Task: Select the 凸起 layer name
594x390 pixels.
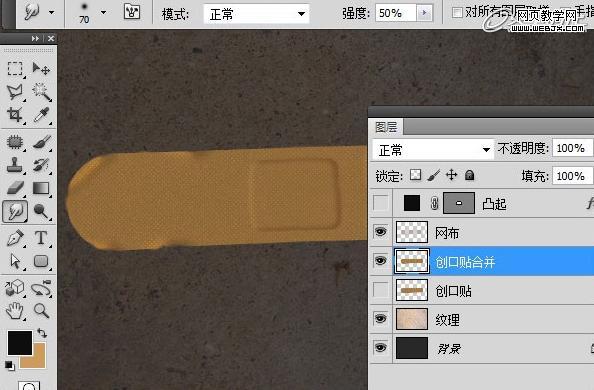Action: pos(494,204)
